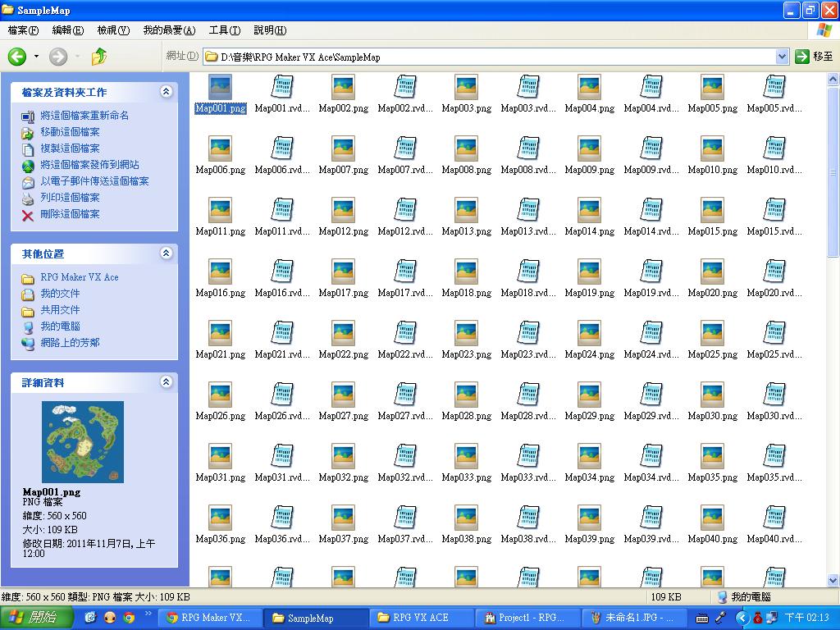Select the Map005.png image icon
The image size is (840, 630).
click(713, 87)
